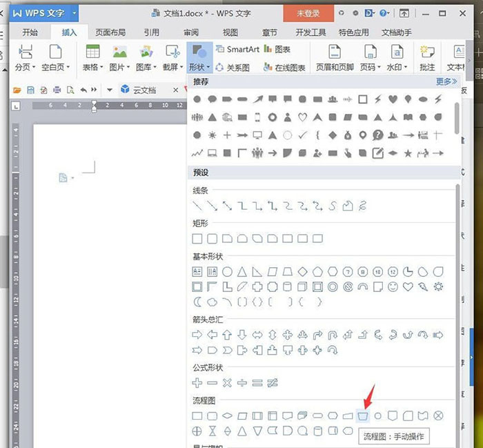Click the save icon in quick access toolbar

point(30,90)
